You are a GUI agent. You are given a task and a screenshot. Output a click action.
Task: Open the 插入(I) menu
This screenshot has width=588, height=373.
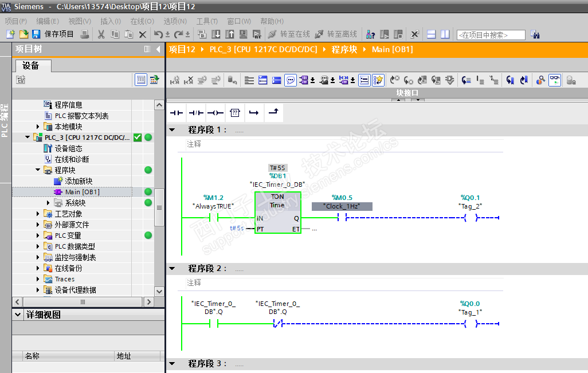pyautogui.click(x=111, y=21)
